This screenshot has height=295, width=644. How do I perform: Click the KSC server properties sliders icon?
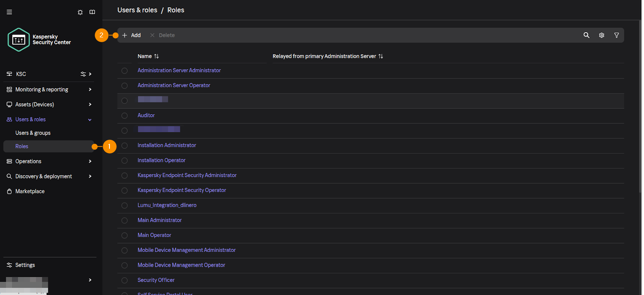click(x=83, y=74)
